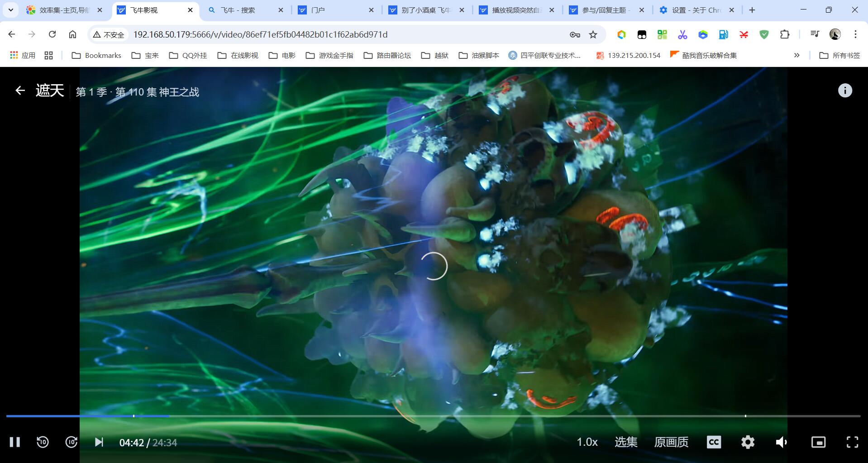The width and height of the screenshot is (868, 463).
Task: Mute the player volume
Action: click(782, 442)
